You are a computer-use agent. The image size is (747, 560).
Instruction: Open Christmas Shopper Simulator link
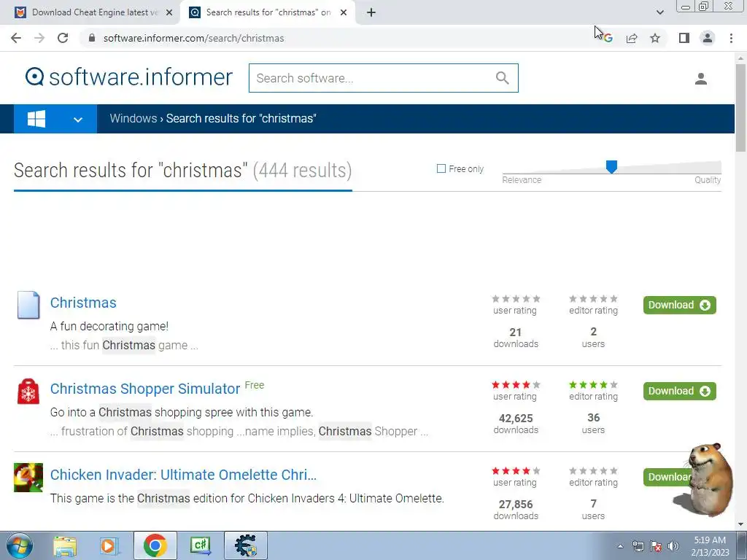click(x=145, y=389)
